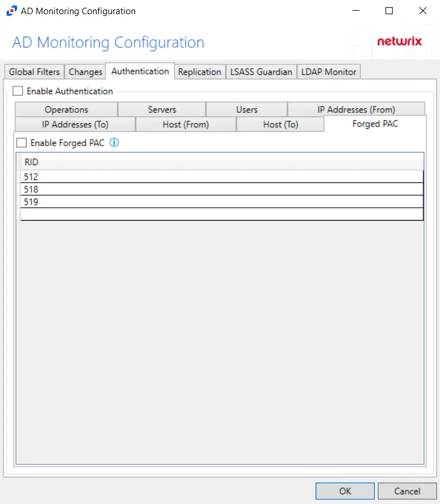Select the row with RID 518
Viewport: 440px width, 504px height.
221,189
